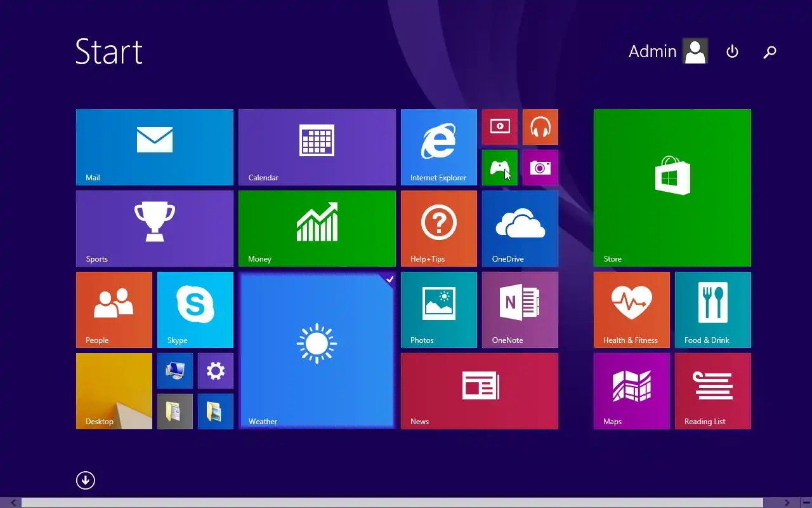Click the Admin user avatar picture
Viewport: 812px width, 508px height.
pos(695,51)
